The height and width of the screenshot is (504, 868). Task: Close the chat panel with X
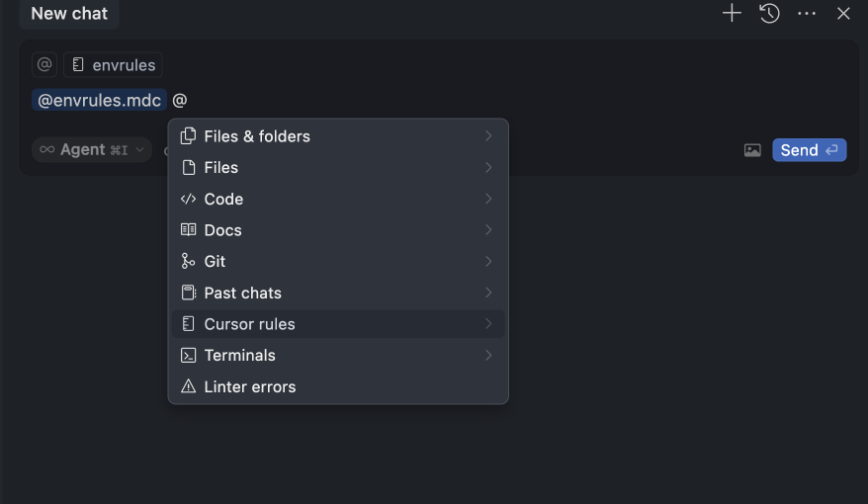point(843,14)
